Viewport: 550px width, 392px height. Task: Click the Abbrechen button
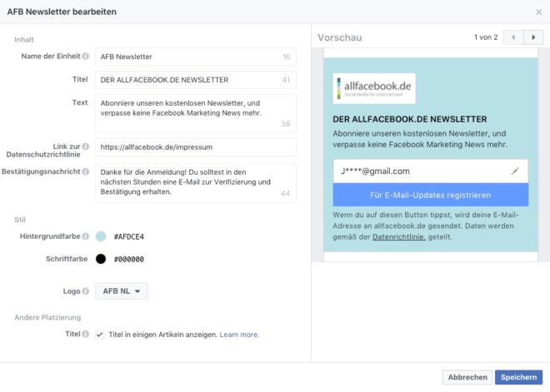click(x=467, y=377)
